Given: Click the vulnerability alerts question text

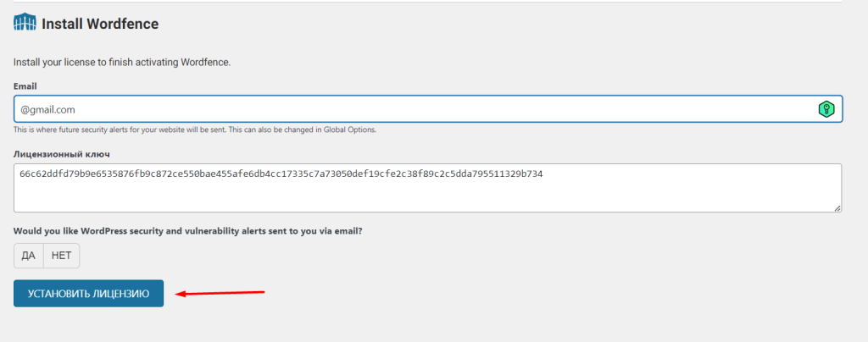Looking at the screenshot, I should (x=187, y=231).
